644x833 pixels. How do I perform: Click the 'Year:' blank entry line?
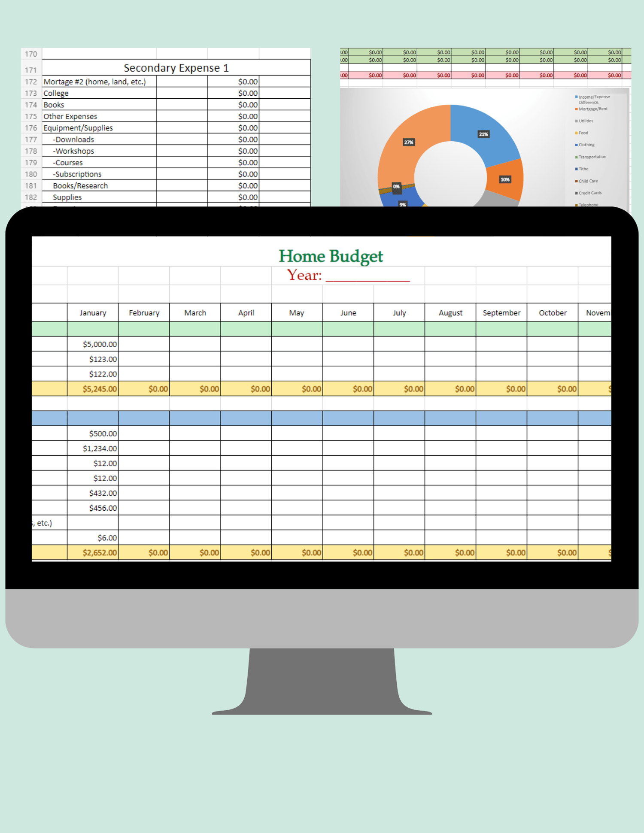pyautogui.click(x=368, y=277)
